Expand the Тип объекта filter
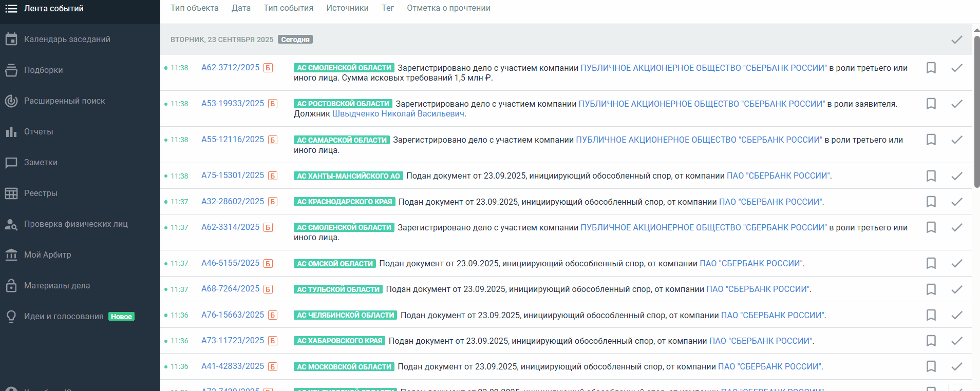The height and width of the screenshot is (391, 980). [194, 8]
